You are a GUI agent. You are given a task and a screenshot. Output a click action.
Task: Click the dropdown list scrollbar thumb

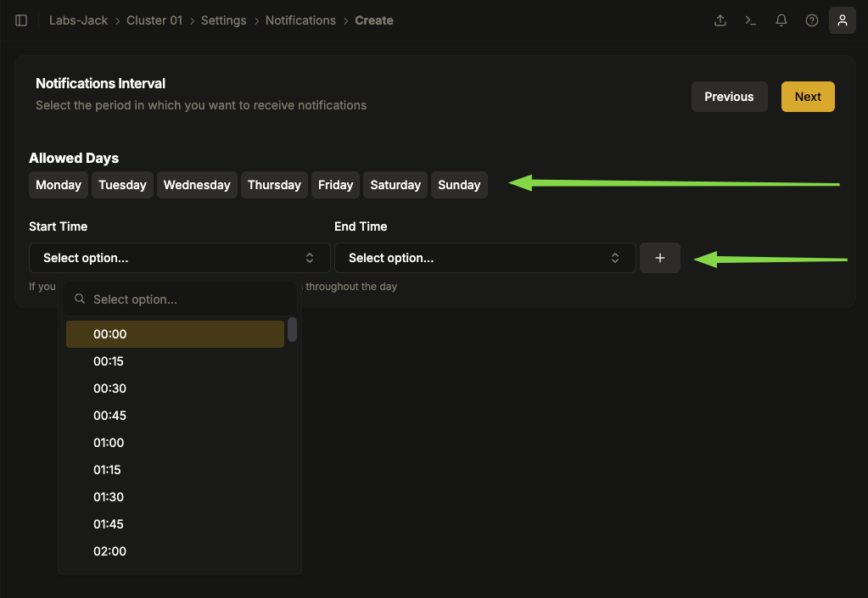click(x=292, y=330)
